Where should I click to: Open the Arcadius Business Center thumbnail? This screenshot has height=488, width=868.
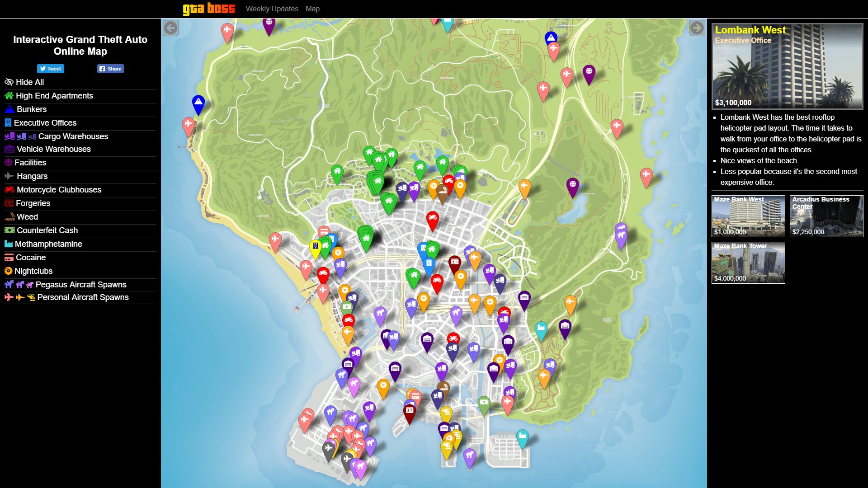point(826,216)
